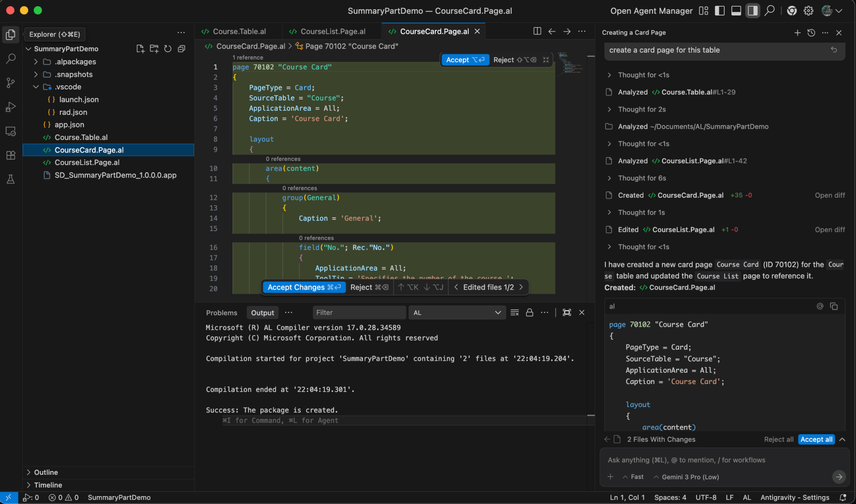Viewport: 856px width, 504px height.
Task: Toggle output scroll lock
Action: point(529,313)
